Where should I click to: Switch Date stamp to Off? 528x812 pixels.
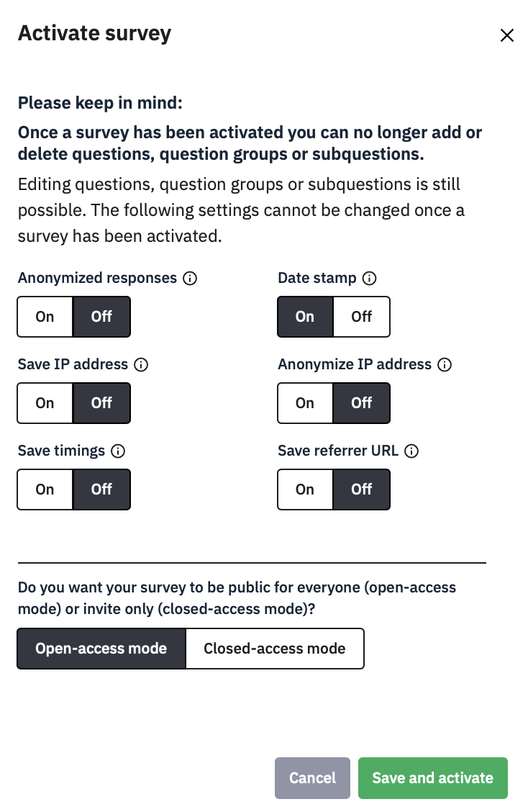pos(362,317)
